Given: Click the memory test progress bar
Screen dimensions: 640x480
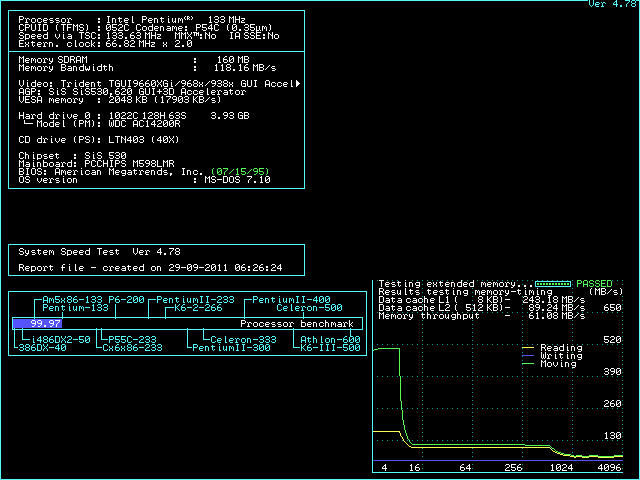Looking at the screenshot, I should [x=553, y=284].
